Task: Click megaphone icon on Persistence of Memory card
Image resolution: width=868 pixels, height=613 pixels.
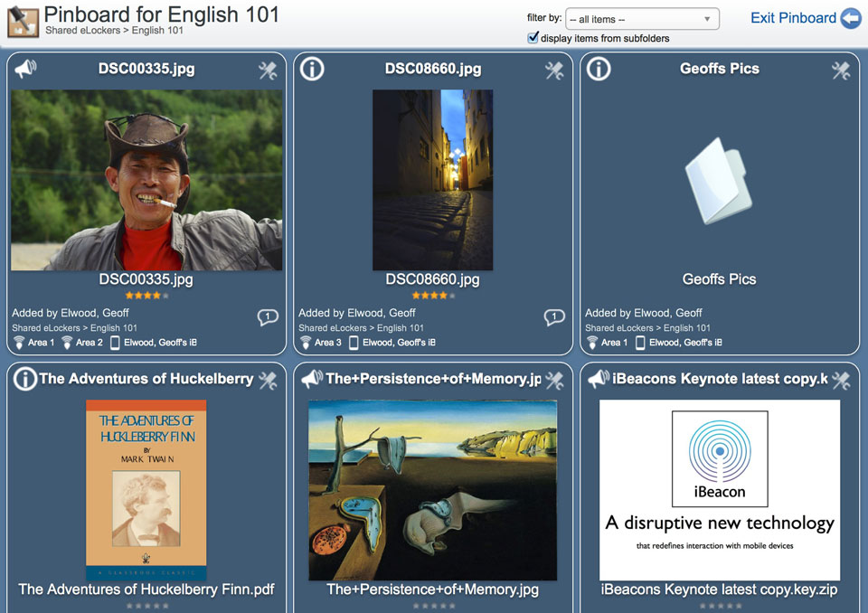Action: point(312,379)
